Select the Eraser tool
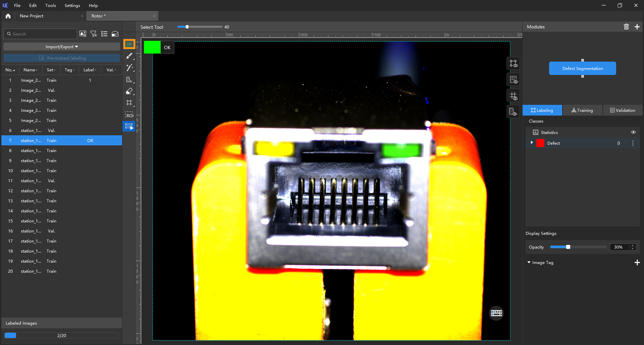Image resolution: width=644 pixels, height=345 pixels. tap(129, 91)
